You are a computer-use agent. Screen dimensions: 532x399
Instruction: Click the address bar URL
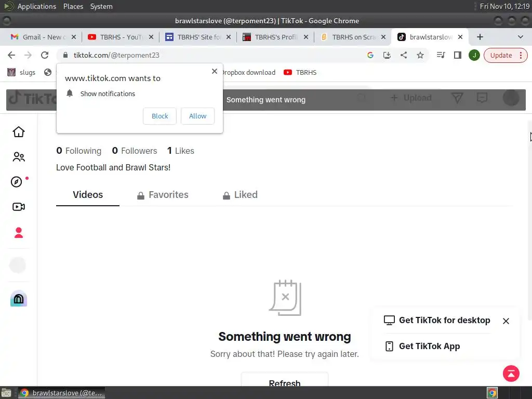pos(116,55)
